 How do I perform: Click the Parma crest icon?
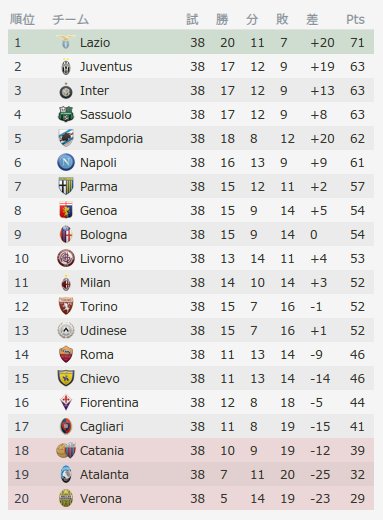pyautogui.click(x=66, y=186)
